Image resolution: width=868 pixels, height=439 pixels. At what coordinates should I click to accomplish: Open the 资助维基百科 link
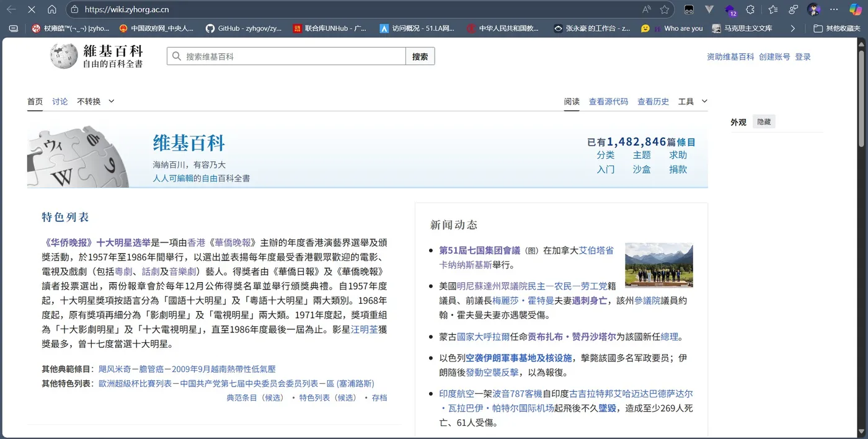point(730,56)
